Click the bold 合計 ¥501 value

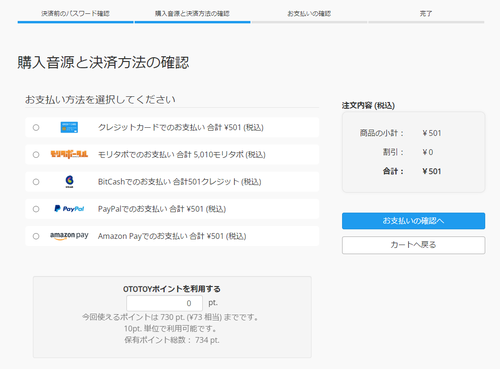click(432, 171)
